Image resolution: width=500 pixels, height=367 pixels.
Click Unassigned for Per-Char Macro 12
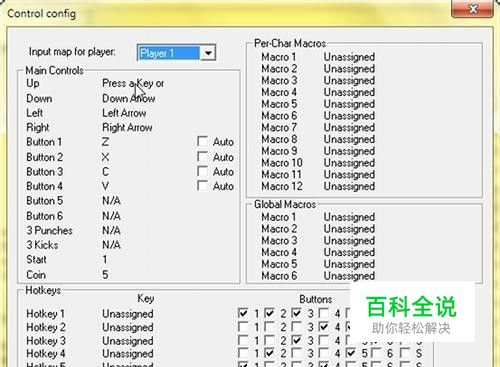pos(349,186)
